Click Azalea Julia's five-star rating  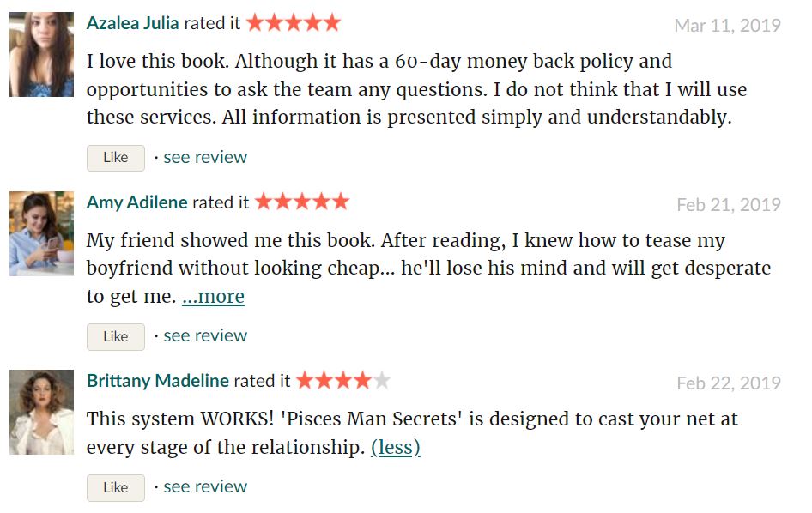tap(294, 23)
